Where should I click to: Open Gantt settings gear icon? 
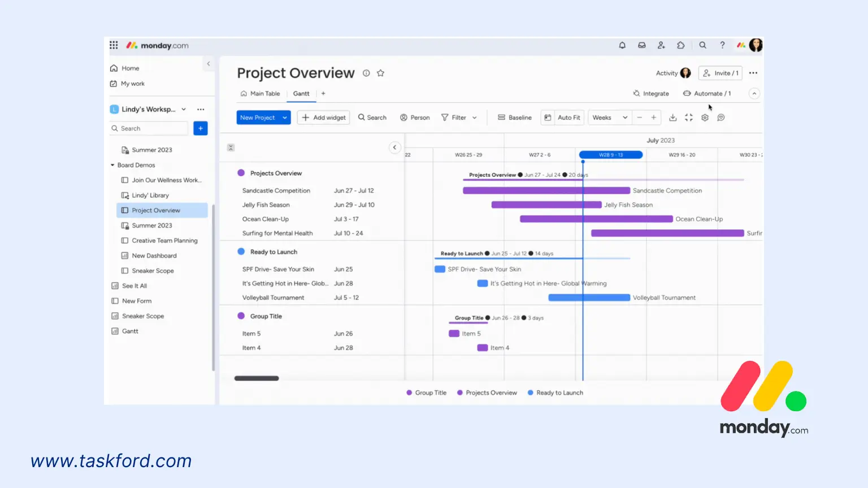click(705, 117)
